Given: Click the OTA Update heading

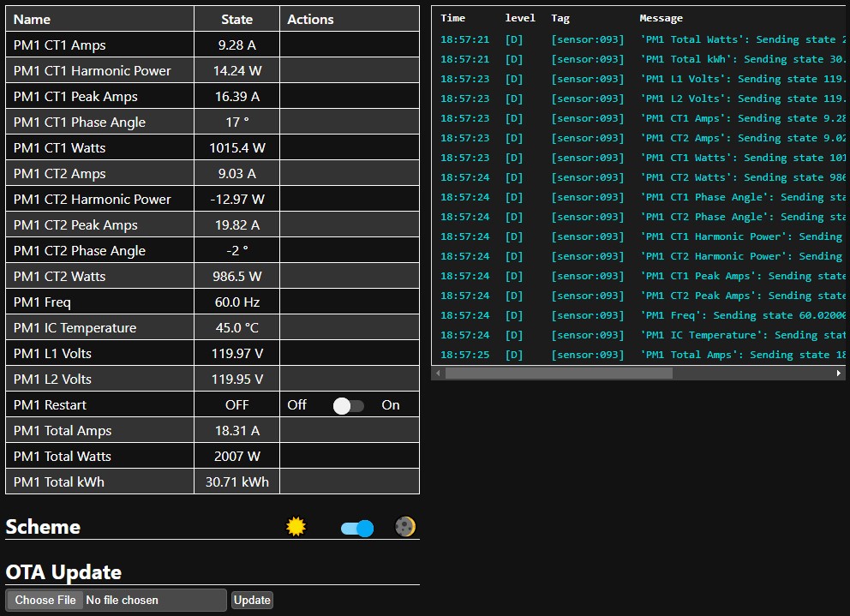Looking at the screenshot, I should click(x=63, y=572).
